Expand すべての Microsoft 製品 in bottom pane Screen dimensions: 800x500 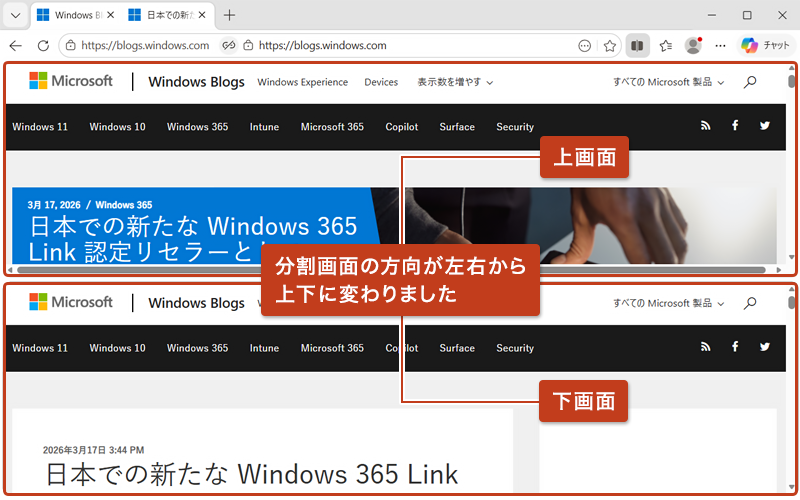[668, 303]
